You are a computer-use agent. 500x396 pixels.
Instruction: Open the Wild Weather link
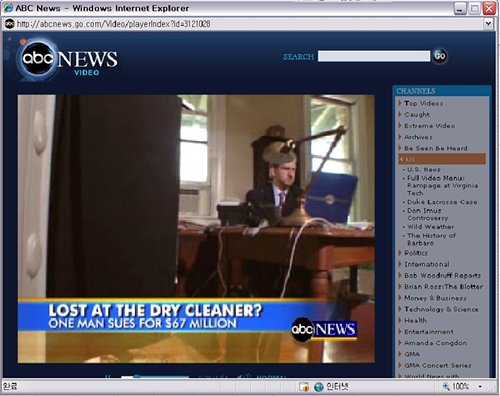click(x=430, y=227)
